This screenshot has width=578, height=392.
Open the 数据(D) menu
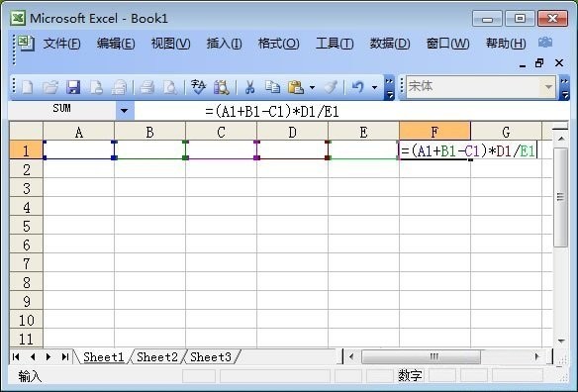[x=390, y=44]
